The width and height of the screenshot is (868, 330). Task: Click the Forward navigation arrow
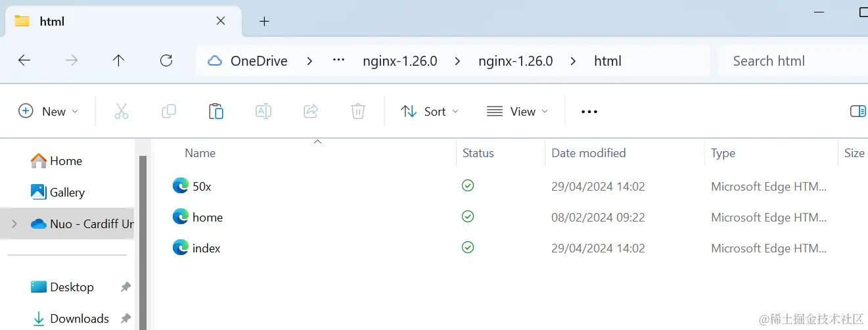pyautogui.click(x=72, y=60)
